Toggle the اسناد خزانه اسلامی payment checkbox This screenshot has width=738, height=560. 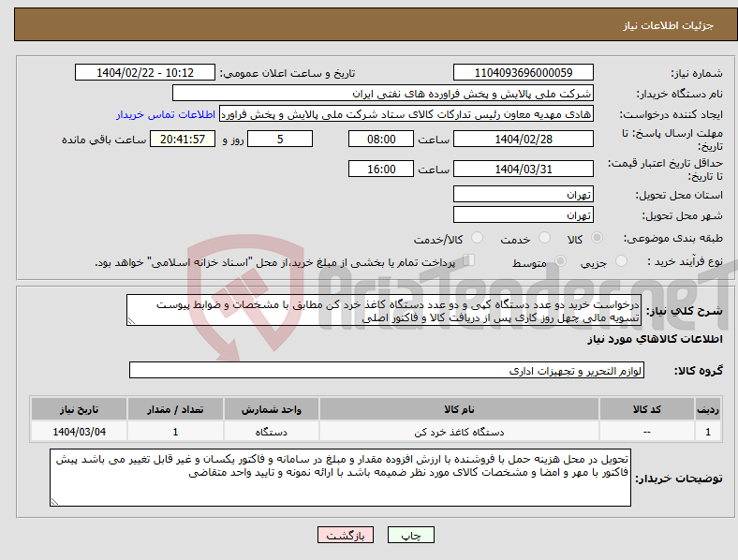pos(469,260)
